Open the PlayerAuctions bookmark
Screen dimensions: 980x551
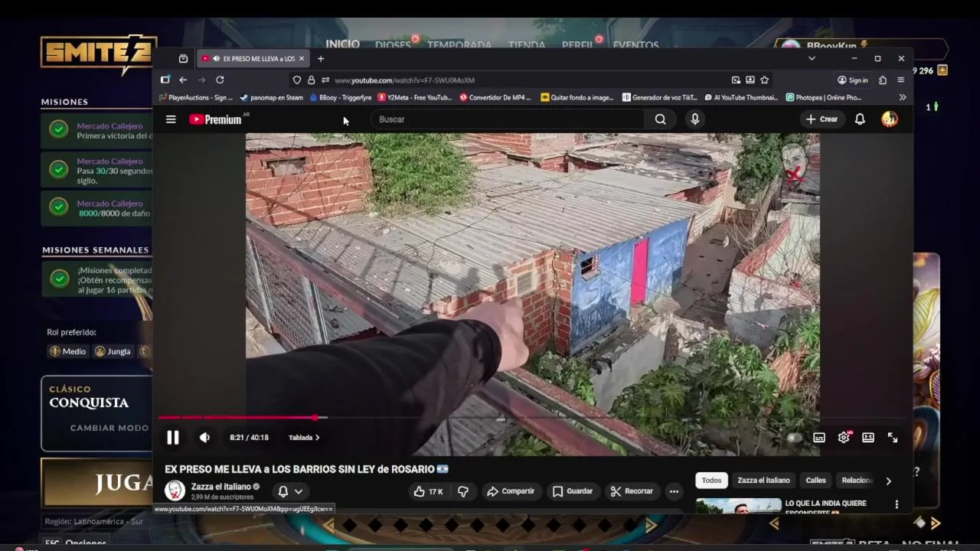point(196,97)
